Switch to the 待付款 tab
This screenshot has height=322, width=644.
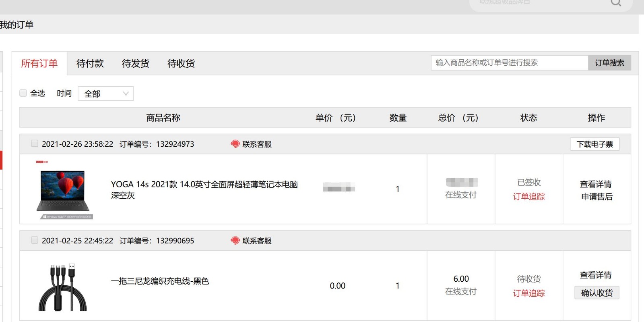pos(90,63)
